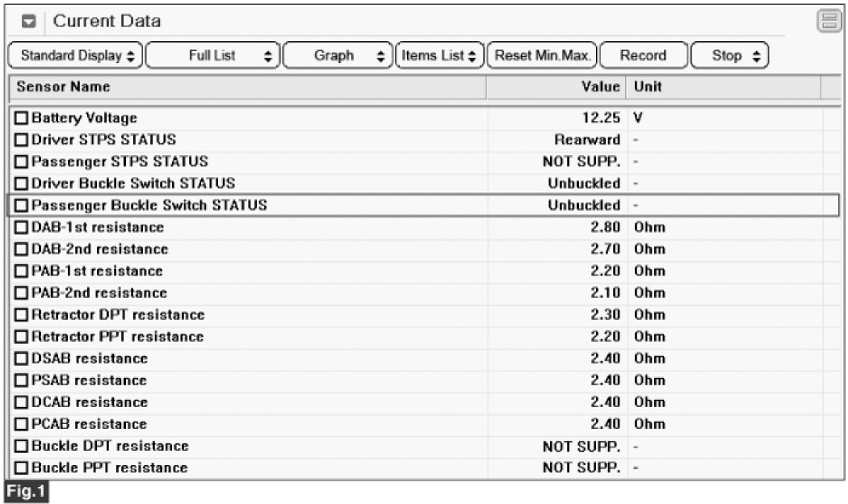
Task: Click the 12.25 battery voltage value
Action: pyautogui.click(x=602, y=118)
